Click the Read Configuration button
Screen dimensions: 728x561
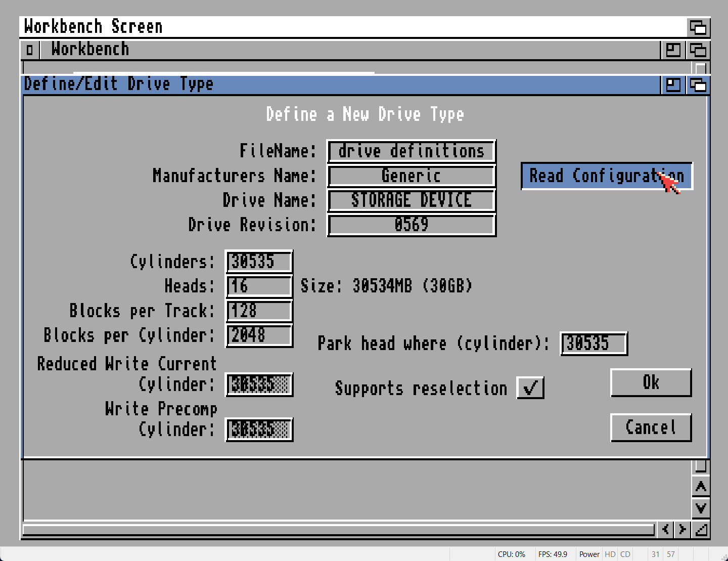click(x=607, y=176)
